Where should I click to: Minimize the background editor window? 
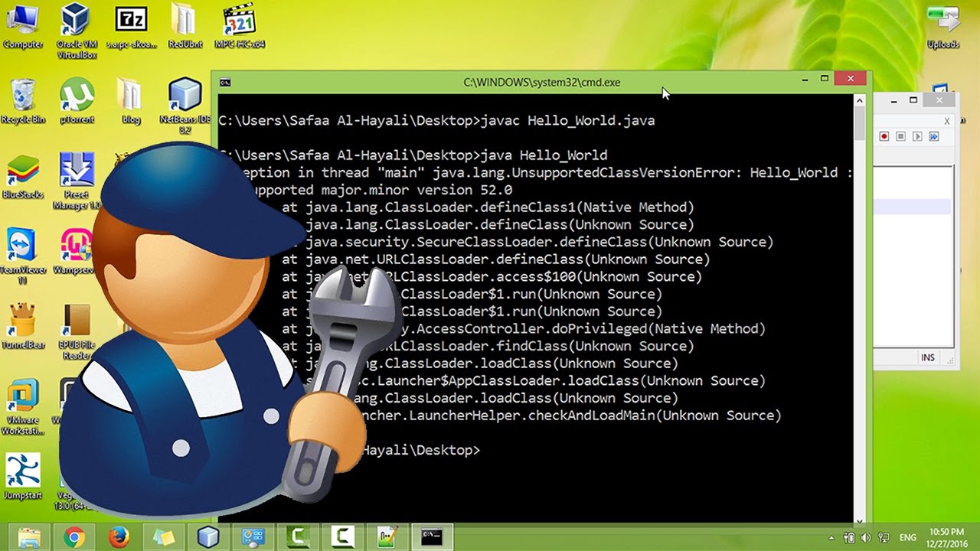[893, 101]
